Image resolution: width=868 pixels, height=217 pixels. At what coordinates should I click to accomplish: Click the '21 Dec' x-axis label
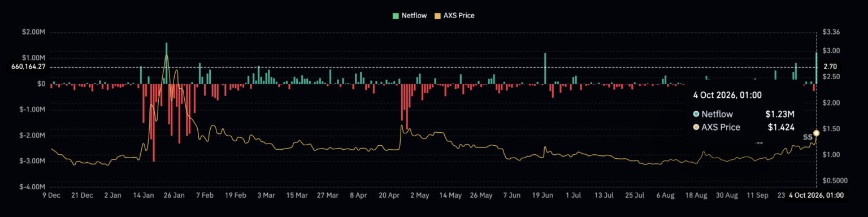[82, 196]
